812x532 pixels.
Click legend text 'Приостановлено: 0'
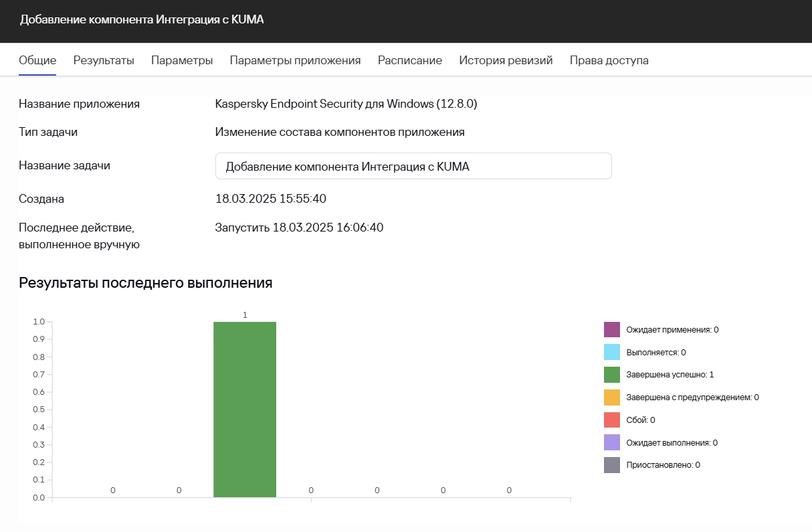663,465
